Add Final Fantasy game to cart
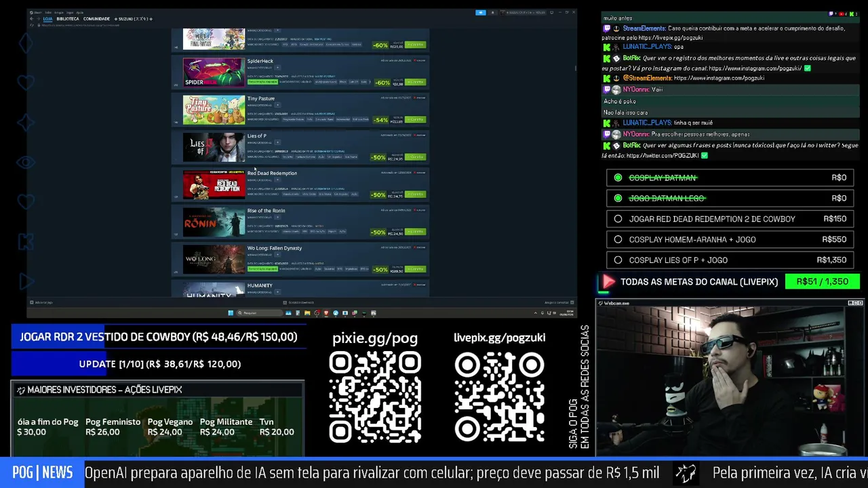Screen dimensions: 868x488 pyautogui.click(x=415, y=45)
